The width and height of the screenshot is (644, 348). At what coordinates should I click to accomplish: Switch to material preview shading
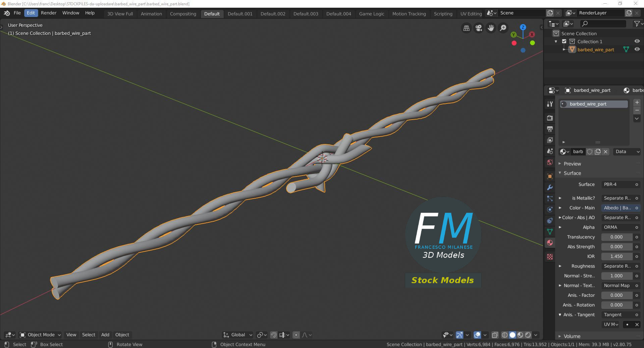[520, 335]
